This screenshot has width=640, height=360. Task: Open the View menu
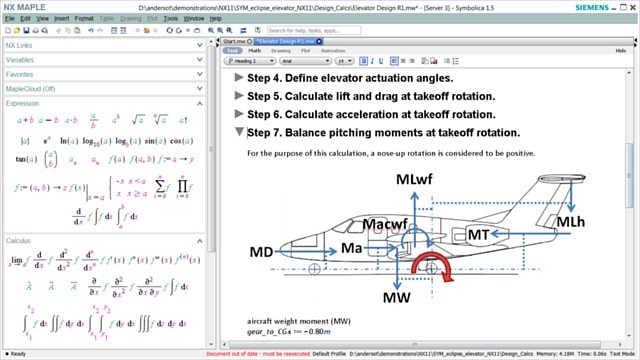[42, 19]
